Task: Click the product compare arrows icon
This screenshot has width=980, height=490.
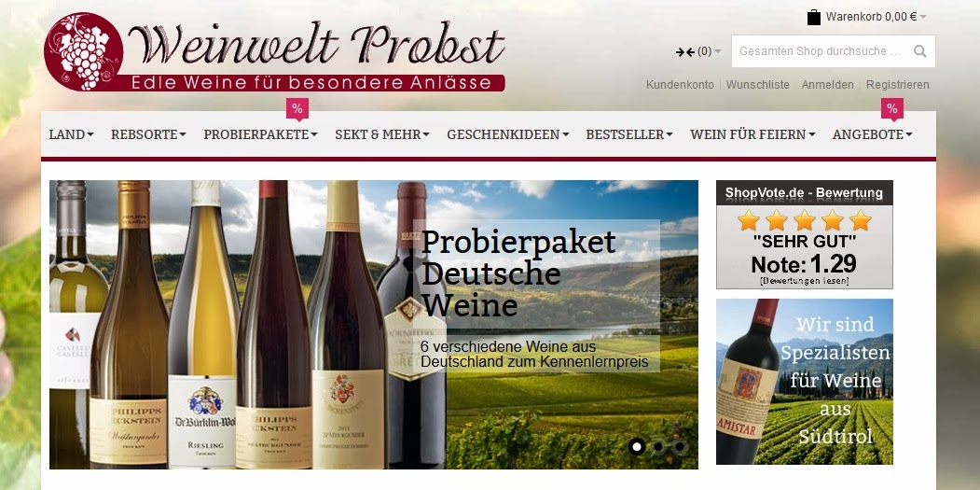Action: point(685,52)
